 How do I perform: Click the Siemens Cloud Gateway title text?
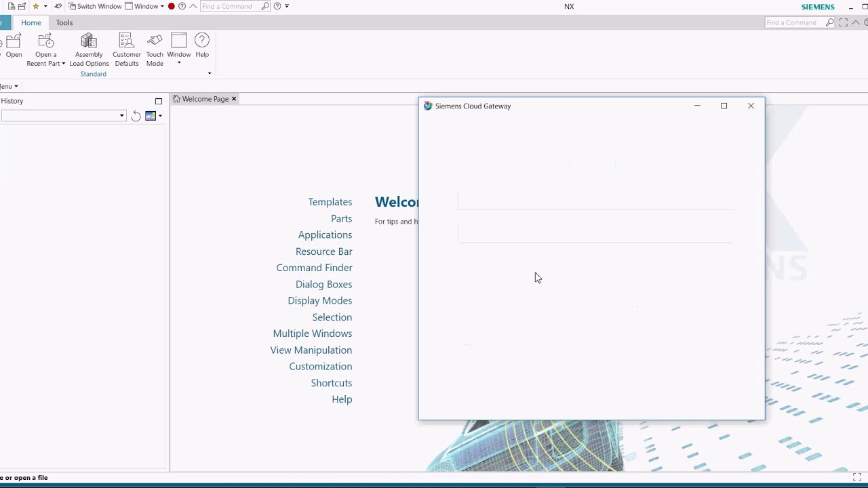[473, 106]
